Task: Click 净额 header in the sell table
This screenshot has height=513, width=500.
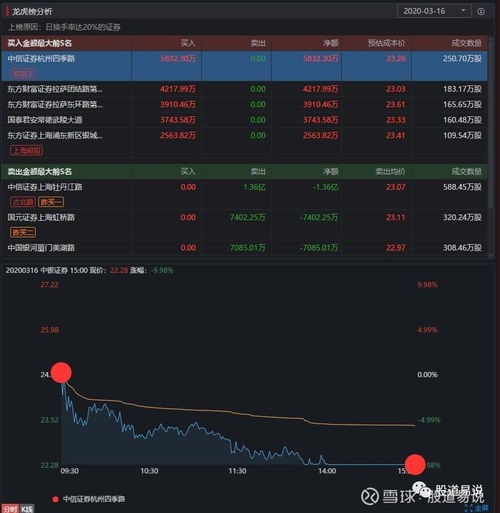Action: pos(331,171)
